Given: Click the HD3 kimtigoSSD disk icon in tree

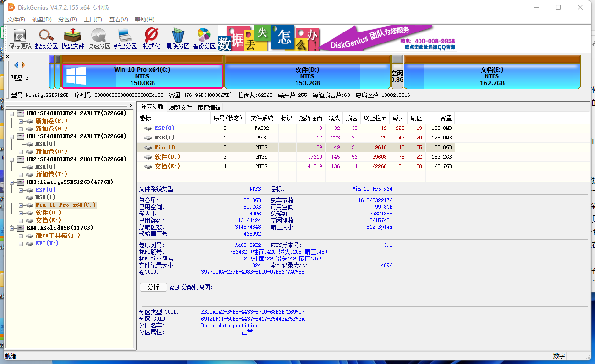Looking at the screenshot, I should (20, 182).
